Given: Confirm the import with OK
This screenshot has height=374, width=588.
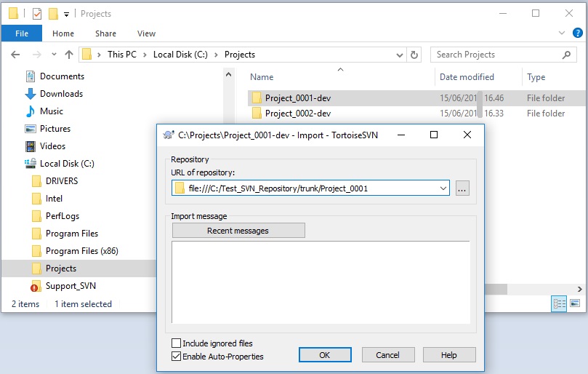Looking at the screenshot, I should coord(325,355).
